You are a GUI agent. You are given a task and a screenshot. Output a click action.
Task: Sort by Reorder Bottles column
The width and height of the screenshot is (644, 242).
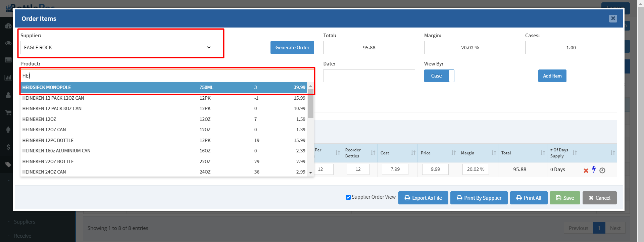point(360,153)
